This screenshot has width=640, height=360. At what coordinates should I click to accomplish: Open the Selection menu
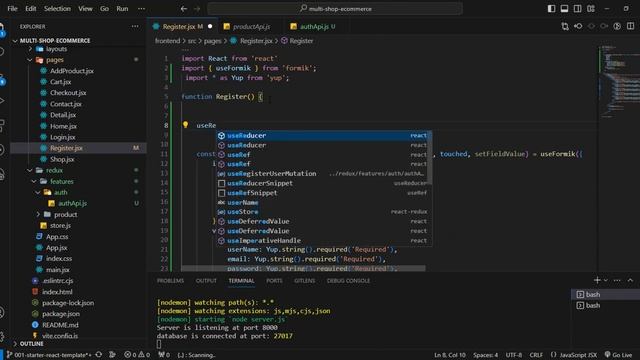pyautogui.click(x=57, y=9)
